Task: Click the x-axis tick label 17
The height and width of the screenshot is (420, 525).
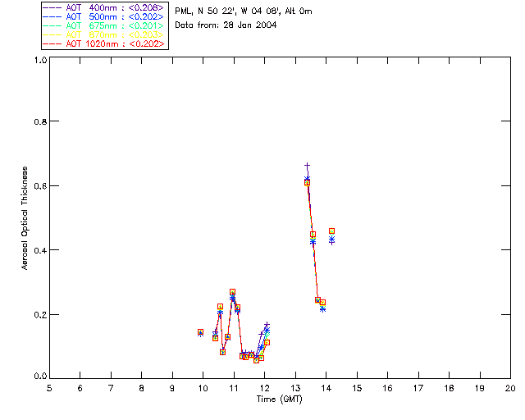Action: (x=418, y=388)
